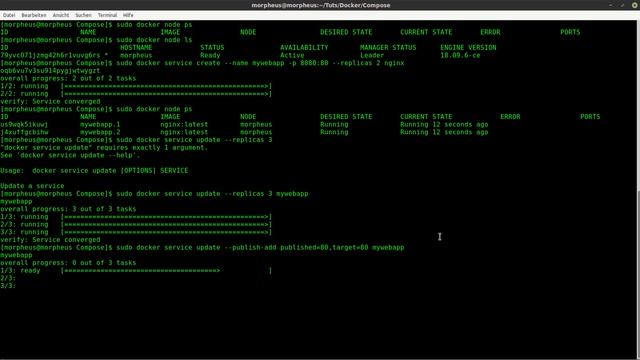Click the Ready status value

coord(210,55)
